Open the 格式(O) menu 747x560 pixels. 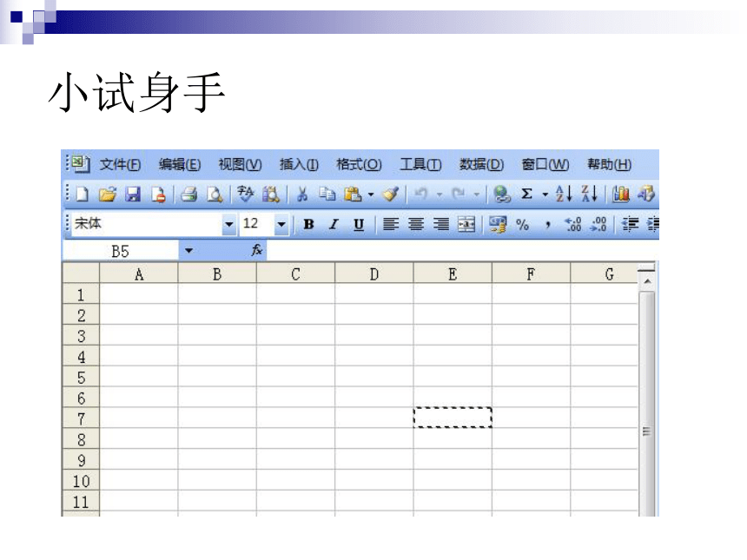[x=359, y=165]
